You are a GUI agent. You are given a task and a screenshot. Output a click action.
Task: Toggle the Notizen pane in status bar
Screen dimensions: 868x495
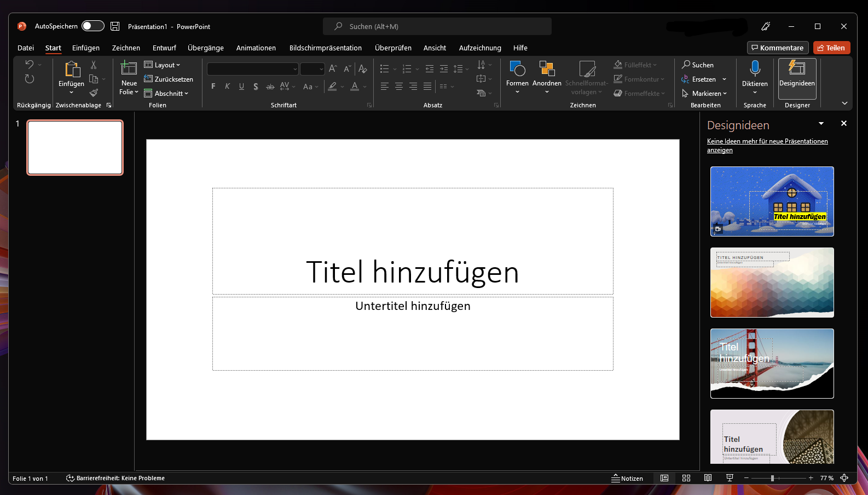(627, 478)
